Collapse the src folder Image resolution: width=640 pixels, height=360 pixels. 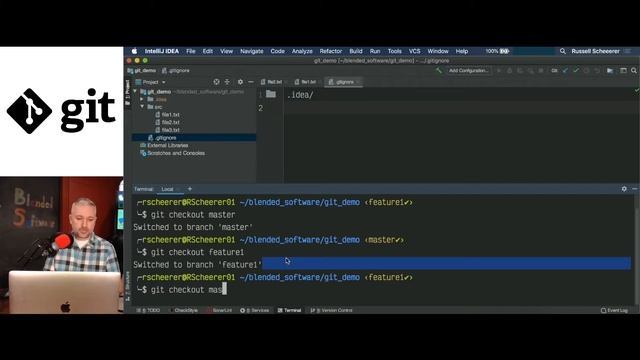coord(142,107)
